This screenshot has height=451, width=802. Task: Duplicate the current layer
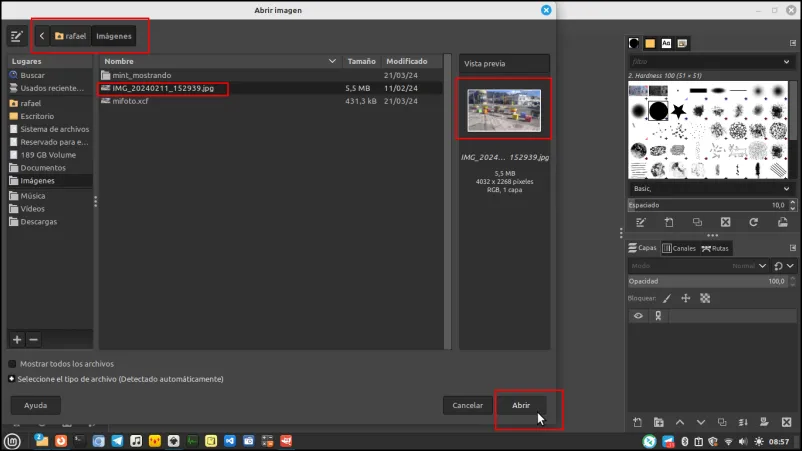(x=722, y=422)
